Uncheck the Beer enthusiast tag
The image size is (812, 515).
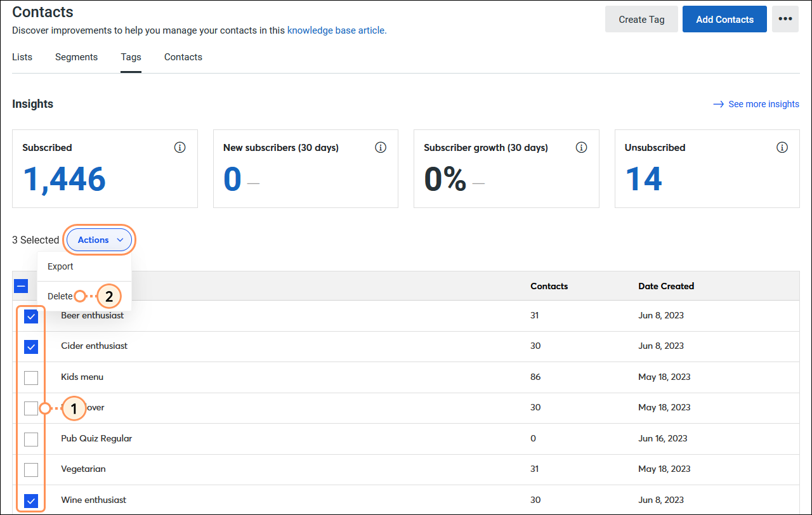tap(31, 316)
